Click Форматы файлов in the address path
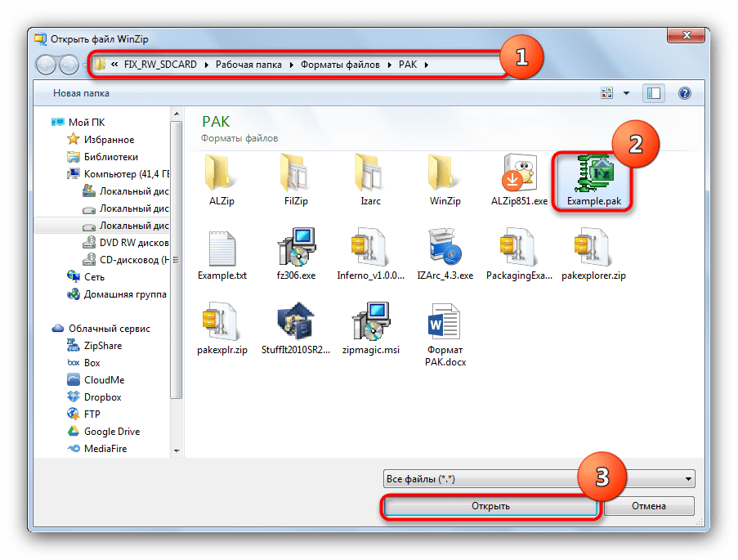 pos(340,65)
